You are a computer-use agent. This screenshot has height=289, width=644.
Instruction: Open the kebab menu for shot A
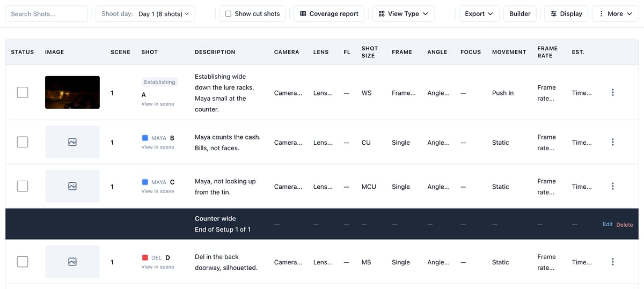[x=612, y=93]
